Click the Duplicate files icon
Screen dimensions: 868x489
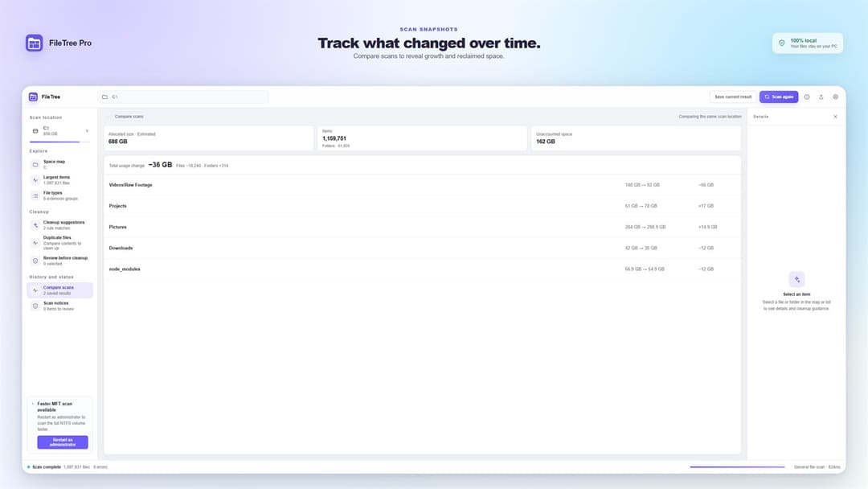tap(35, 243)
